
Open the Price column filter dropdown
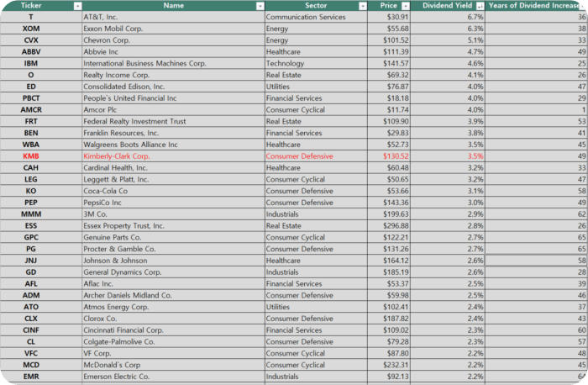coord(406,6)
